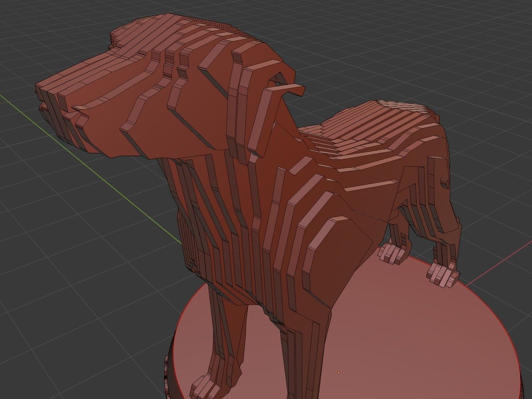
Task: Click the orange origin dot on base
Action: (x=338, y=372)
